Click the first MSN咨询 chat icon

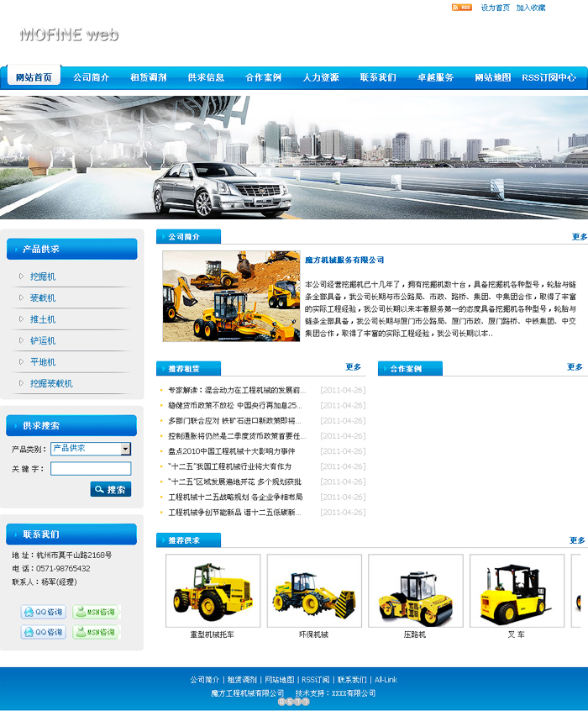(96, 613)
